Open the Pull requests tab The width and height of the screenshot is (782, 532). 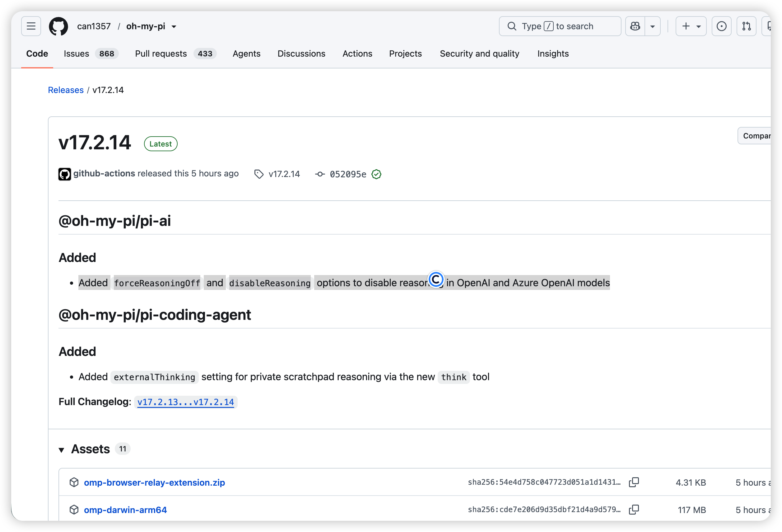(176, 54)
